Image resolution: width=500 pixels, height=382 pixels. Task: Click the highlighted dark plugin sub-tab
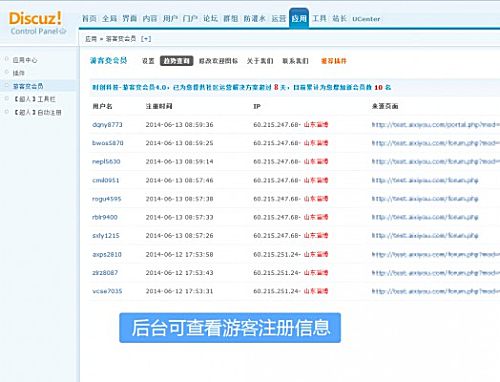[176, 61]
